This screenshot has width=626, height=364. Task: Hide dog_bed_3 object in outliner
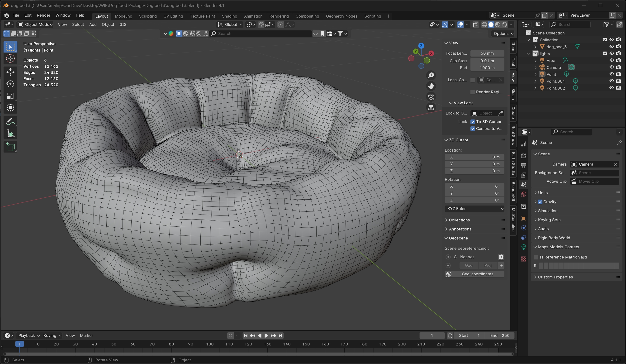(x=611, y=47)
